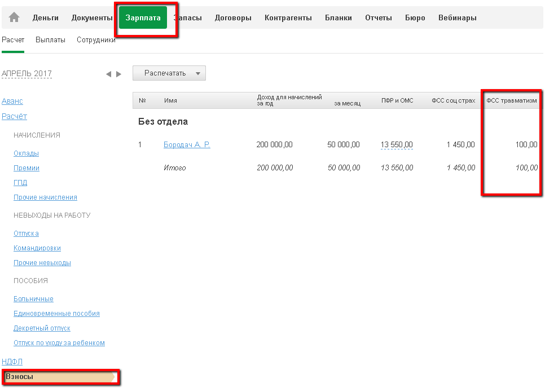Select the Взносы sidebar item
This screenshot has height=392, width=545.
coord(60,377)
